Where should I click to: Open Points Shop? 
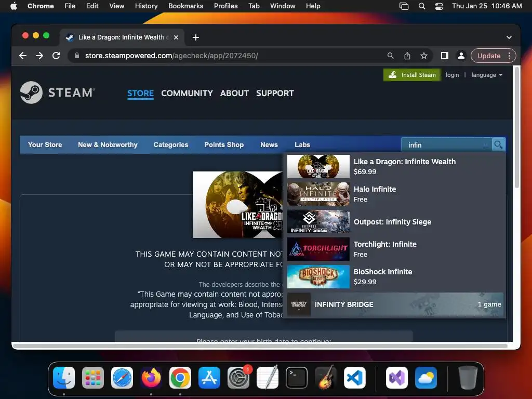pos(224,144)
